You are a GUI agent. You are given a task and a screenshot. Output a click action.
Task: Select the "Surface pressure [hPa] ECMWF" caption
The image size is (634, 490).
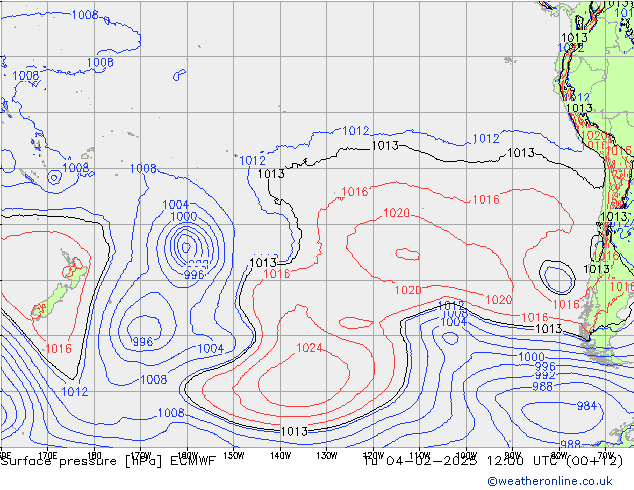click(x=108, y=461)
